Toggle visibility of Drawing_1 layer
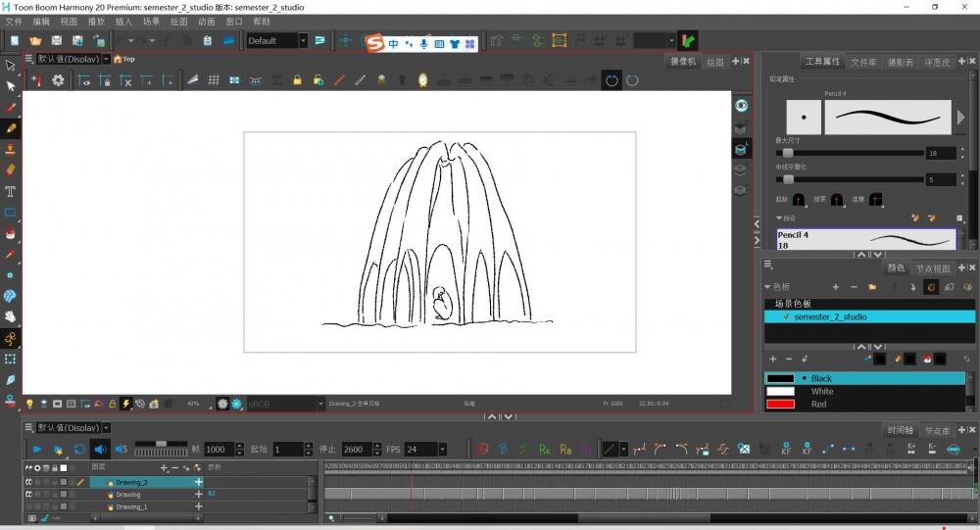The width and height of the screenshot is (980, 530). coord(29,507)
